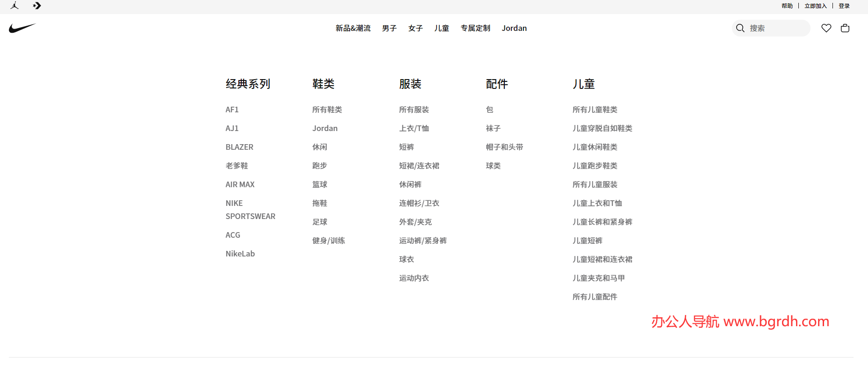The height and width of the screenshot is (380, 868).
Task: Visit 儿童休闲鞋类
Action: pos(595,147)
